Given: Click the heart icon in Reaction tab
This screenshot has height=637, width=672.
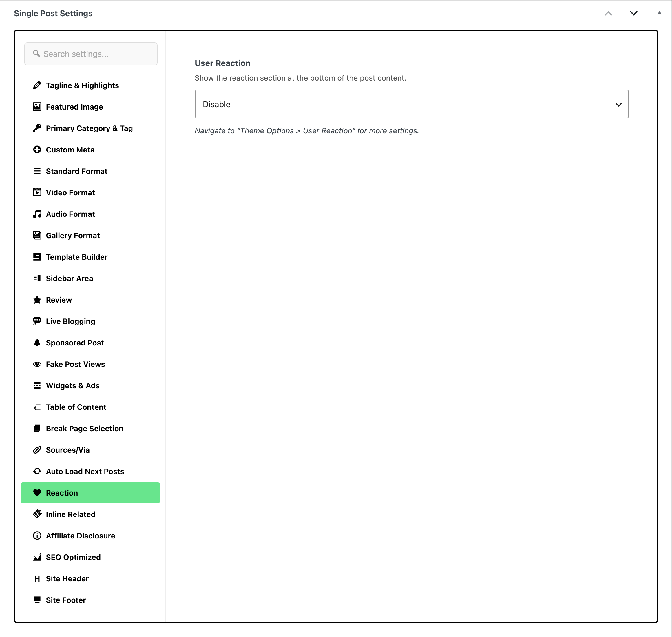Looking at the screenshot, I should click(37, 493).
